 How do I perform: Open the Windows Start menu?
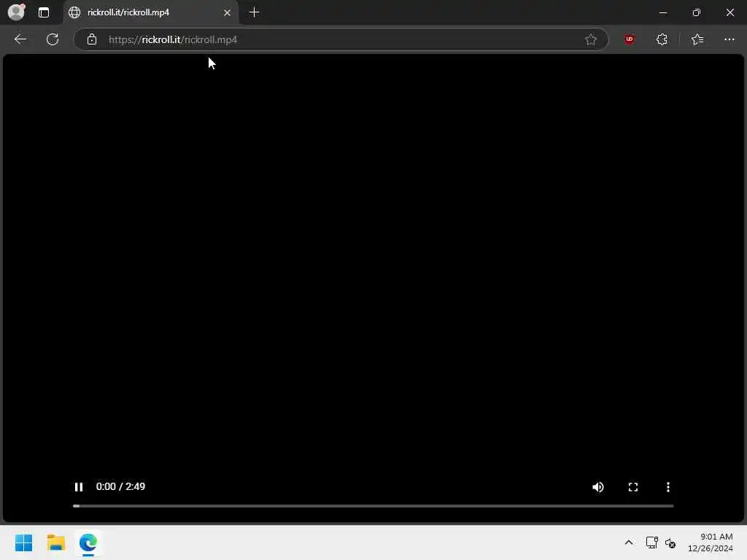(x=24, y=542)
